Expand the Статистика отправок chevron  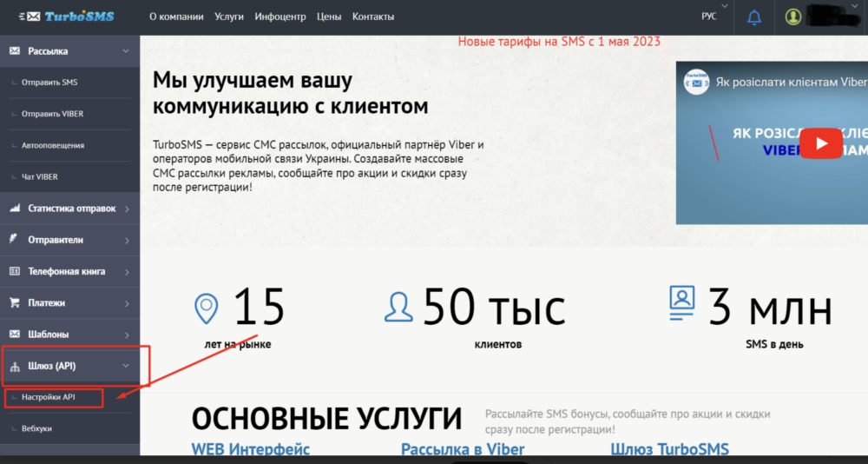coord(127,209)
